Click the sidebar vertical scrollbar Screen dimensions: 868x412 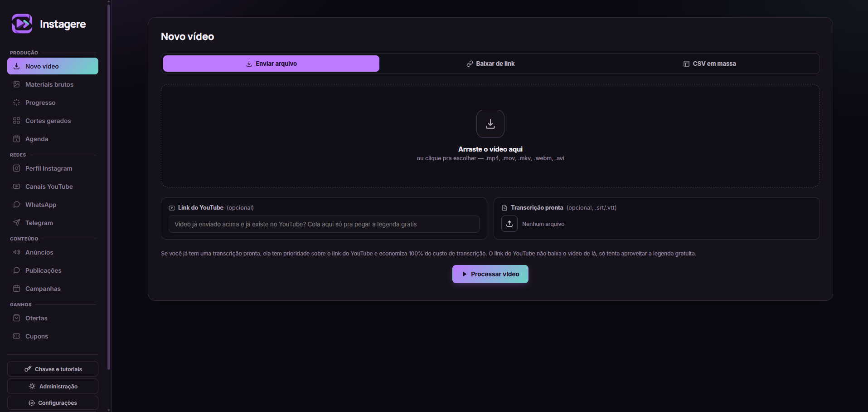109,186
